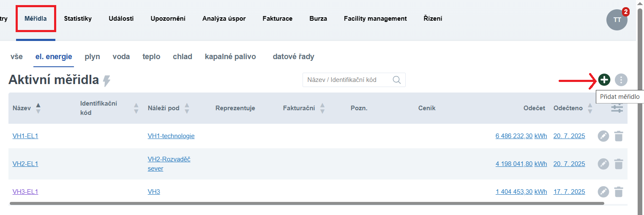This screenshot has width=644, height=215.
Task: Delete the VH3-EL1 meter via trash icon
Action: tap(619, 192)
